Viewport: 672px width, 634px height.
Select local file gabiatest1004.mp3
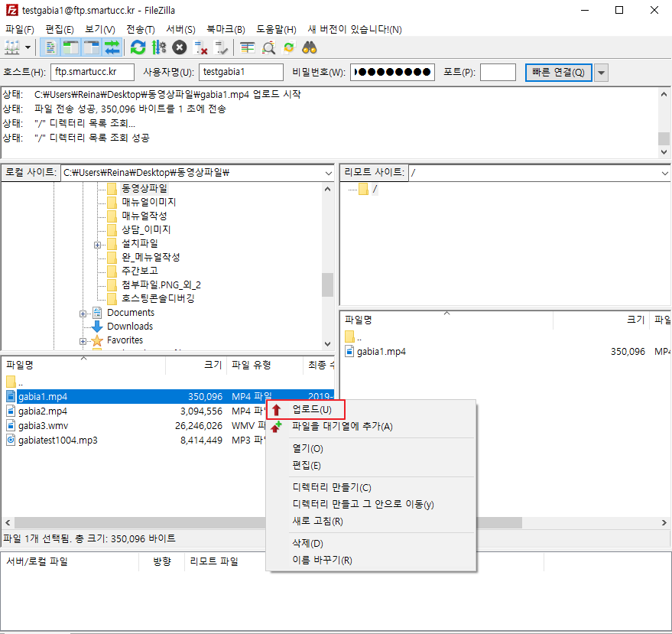(58, 441)
